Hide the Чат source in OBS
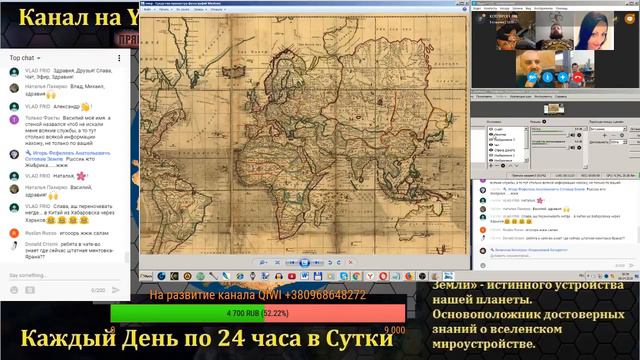640x360 pixels. (491, 145)
